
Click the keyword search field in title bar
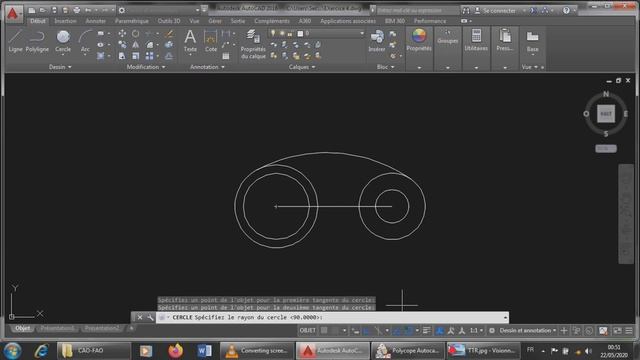tap(417, 10)
